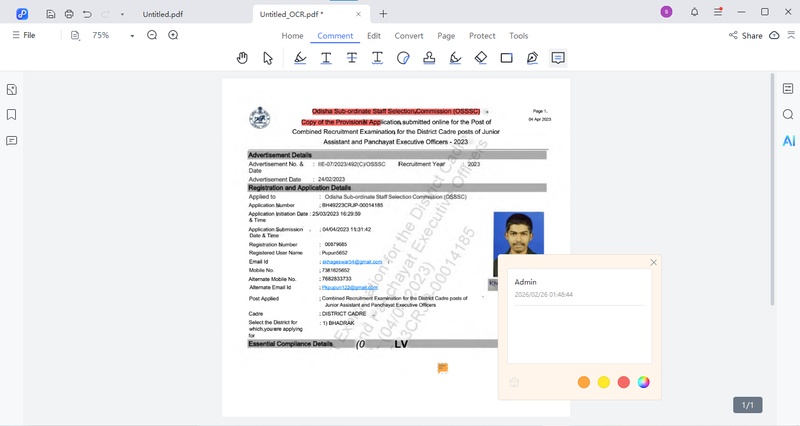Viewport: 800px width, 426px height.
Task: Select the Hand pan tool
Action: click(242, 58)
